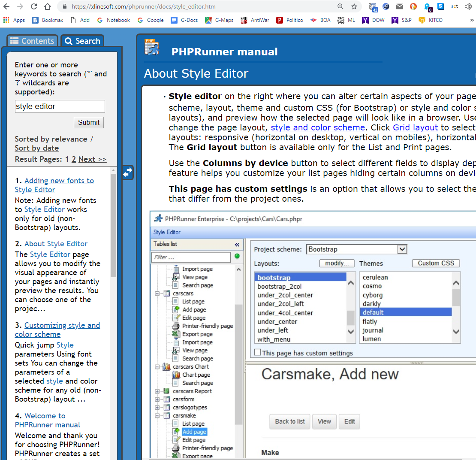
Task: Switch to the Search tab
Action: tap(82, 41)
